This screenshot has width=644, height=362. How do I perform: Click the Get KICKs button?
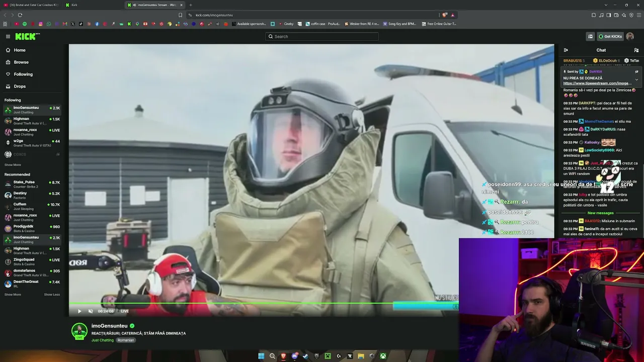click(610, 36)
